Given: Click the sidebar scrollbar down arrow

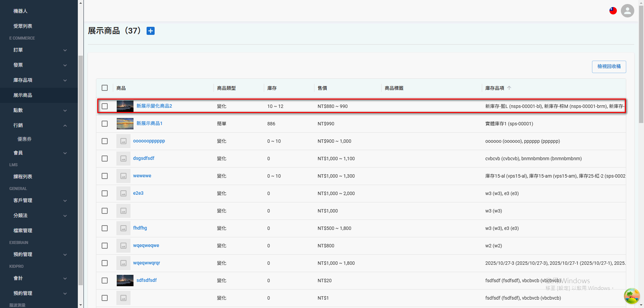Looking at the screenshot, I should [x=80, y=305].
